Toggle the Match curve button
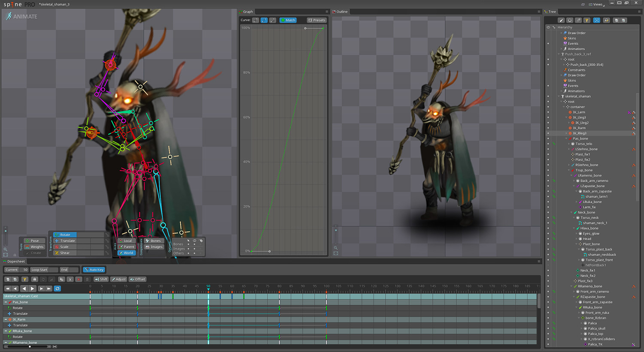 pos(288,20)
